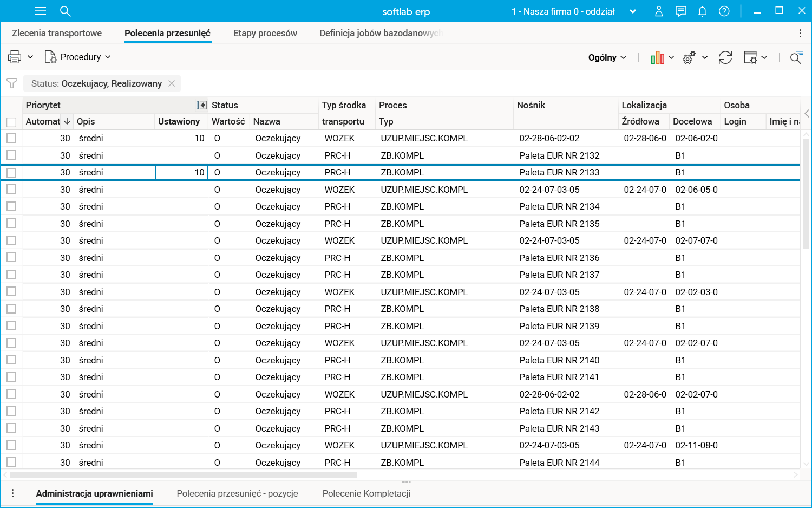Switch to the Zlecenia transportowe tab
This screenshot has height=508, width=812.
(57, 33)
